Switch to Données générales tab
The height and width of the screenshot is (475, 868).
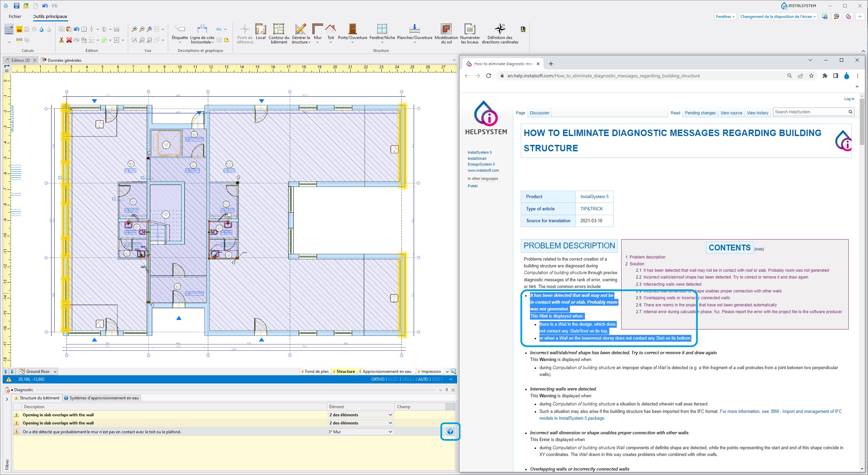[x=61, y=60]
